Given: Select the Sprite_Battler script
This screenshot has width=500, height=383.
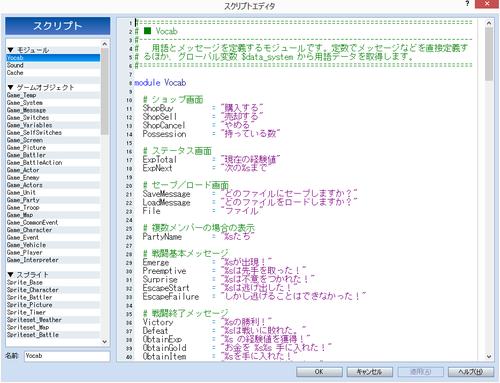Looking at the screenshot, I should (x=53, y=297).
